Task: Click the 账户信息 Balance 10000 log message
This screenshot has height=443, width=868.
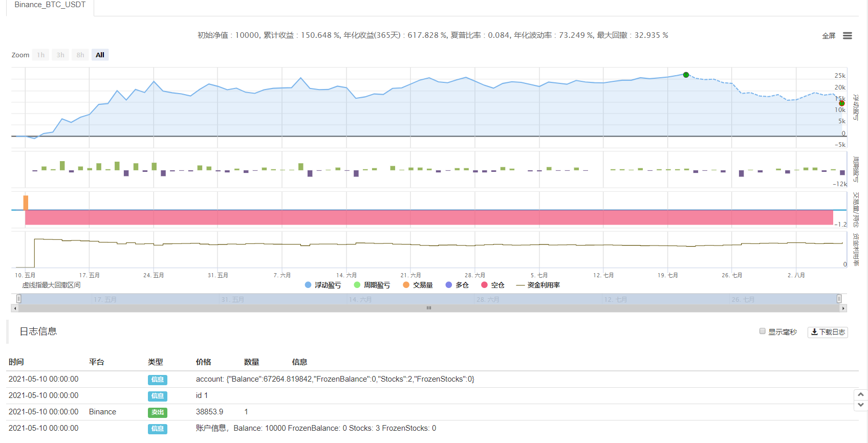Action: [x=316, y=428]
